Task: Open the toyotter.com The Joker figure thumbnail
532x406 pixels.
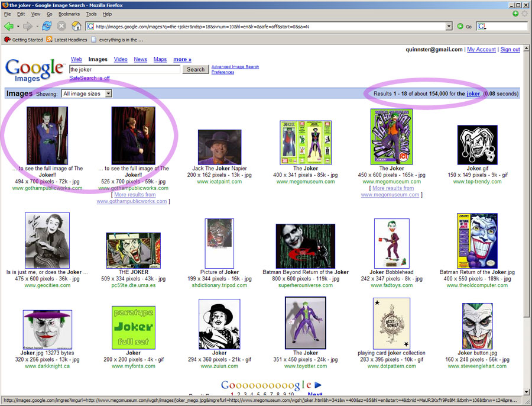Action: coord(306,323)
